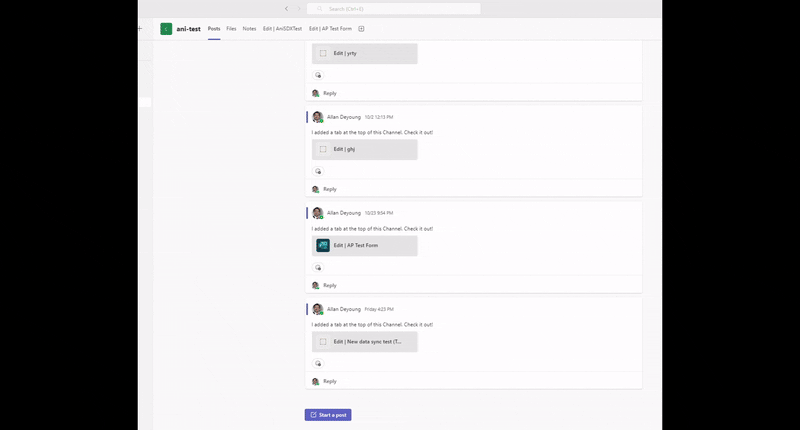Add reaction on the Edit | yrty post
Image resolution: width=800 pixels, height=430 pixels.
[x=318, y=75]
